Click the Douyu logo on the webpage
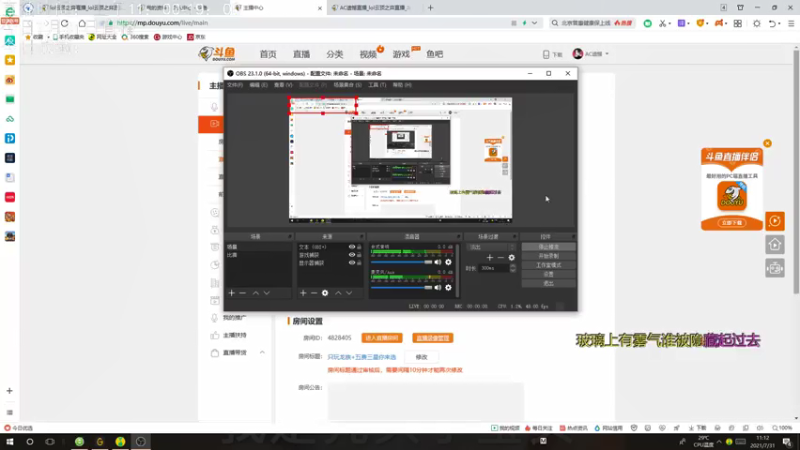The width and height of the screenshot is (800, 450). [217, 54]
